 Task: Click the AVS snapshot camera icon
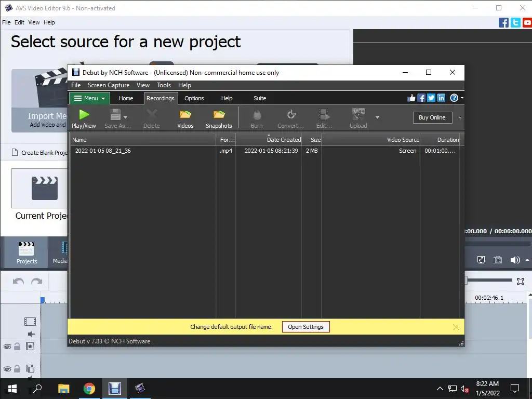coord(498,260)
